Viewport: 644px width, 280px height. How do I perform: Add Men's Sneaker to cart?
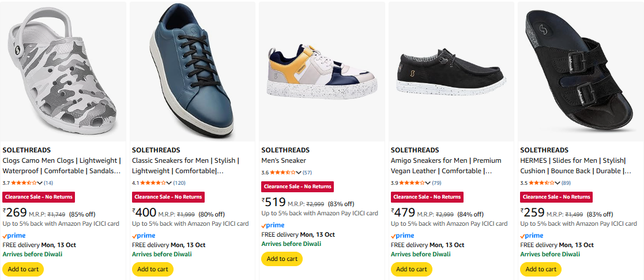tap(282, 259)
